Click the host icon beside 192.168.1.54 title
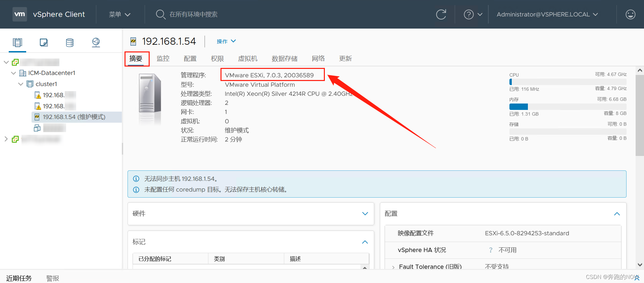The height and width of the screenshot is (283, 644). tap(133, 41)
